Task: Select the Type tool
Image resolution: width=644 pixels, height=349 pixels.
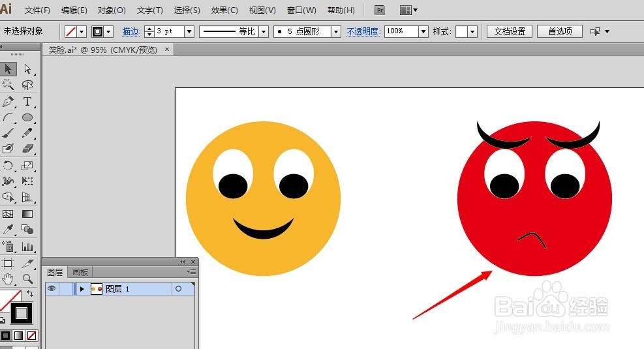Action: pos(27,101)
